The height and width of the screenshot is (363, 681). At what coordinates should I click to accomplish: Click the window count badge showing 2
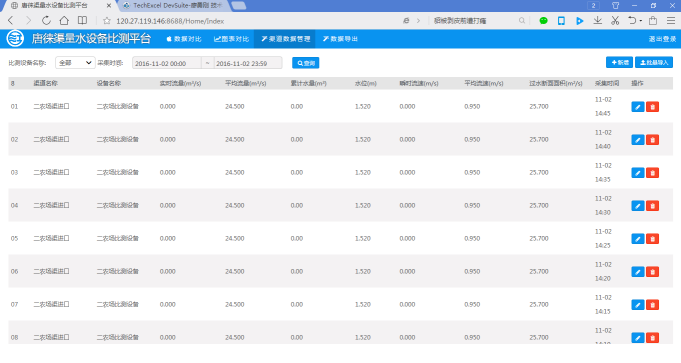point(593,6)
